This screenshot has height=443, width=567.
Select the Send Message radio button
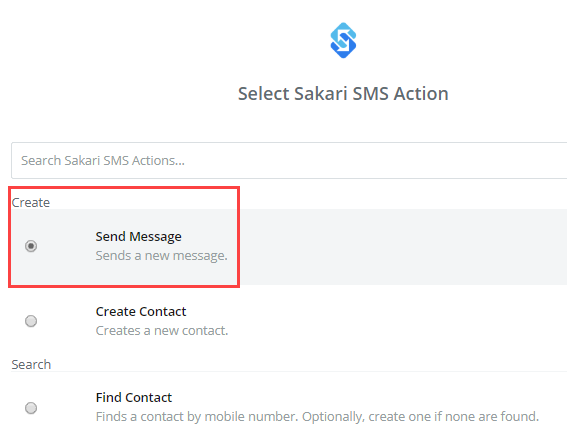pyautogui.click(x=31, y=246)
